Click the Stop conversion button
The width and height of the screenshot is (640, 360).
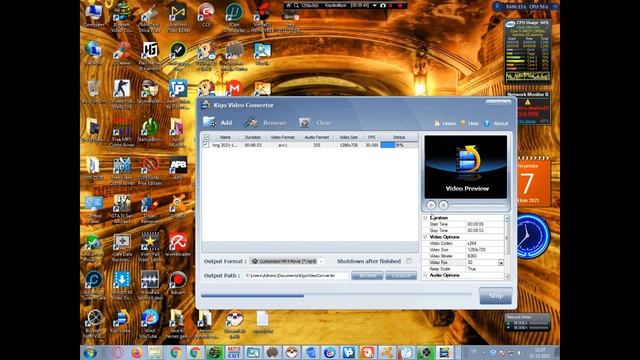[496, 296]
